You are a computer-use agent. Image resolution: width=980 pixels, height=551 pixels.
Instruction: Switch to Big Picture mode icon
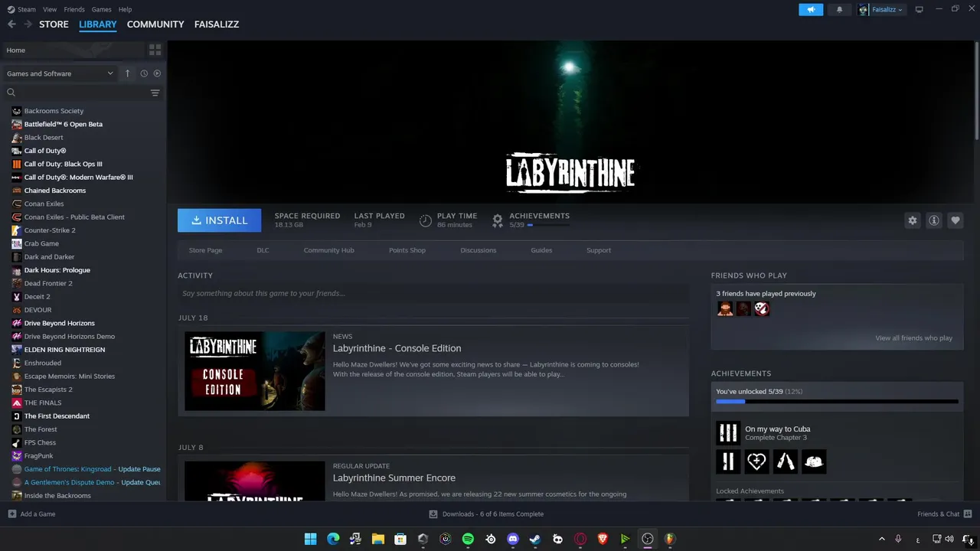click(920, 9)
